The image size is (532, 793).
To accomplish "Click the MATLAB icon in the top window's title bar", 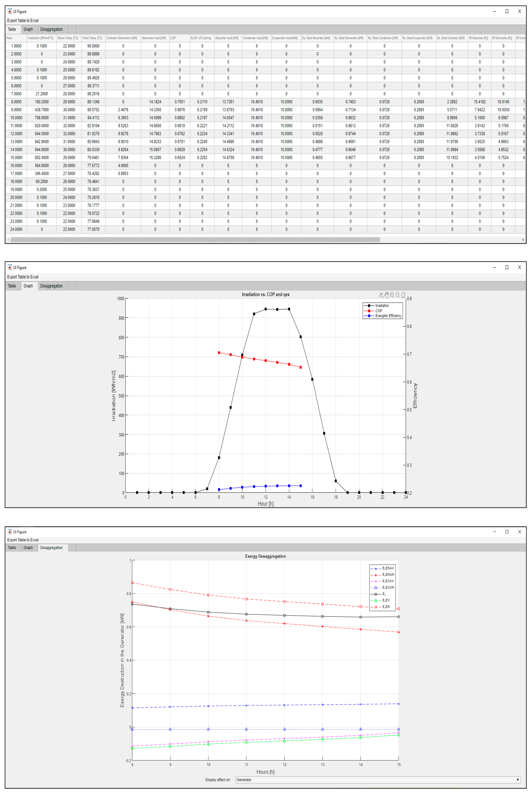I will [9, 11].
